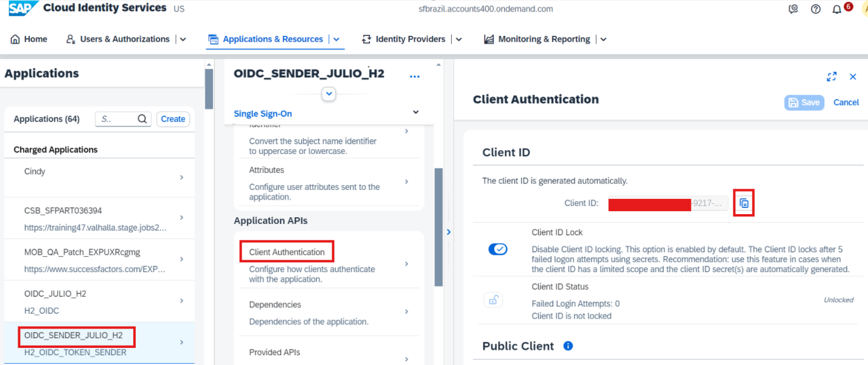Click the Applications list scrollbar
Image resolution: width=868 pixels, height=365 pixels.
point(209,89)
